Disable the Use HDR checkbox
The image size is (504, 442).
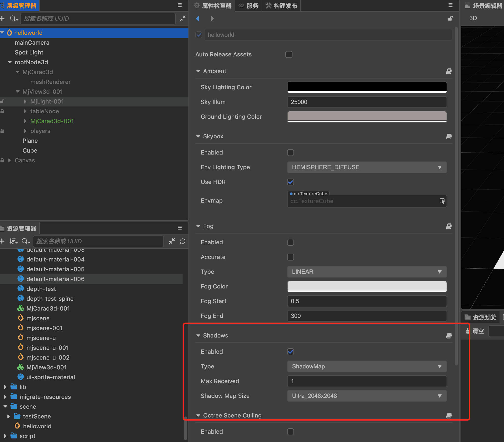291,182
